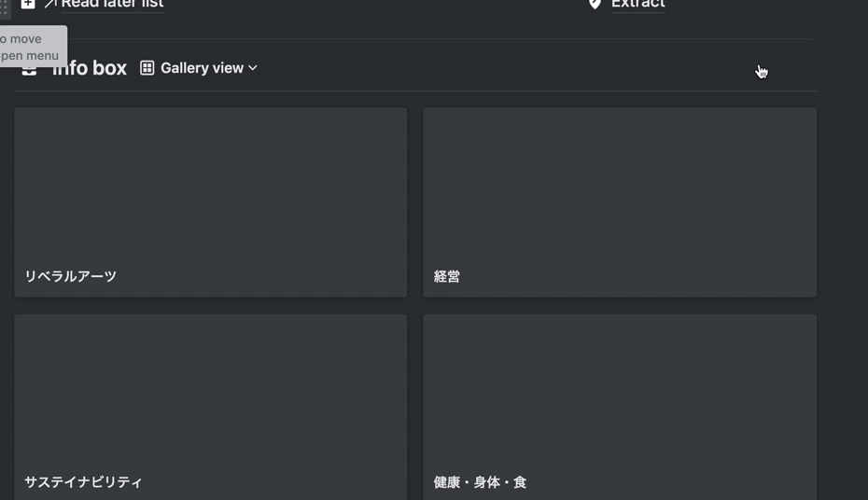Viewport: 868px width, 500px height.
Task: Click the grid icon for Gallery view
Action: (x=147, y=68)
